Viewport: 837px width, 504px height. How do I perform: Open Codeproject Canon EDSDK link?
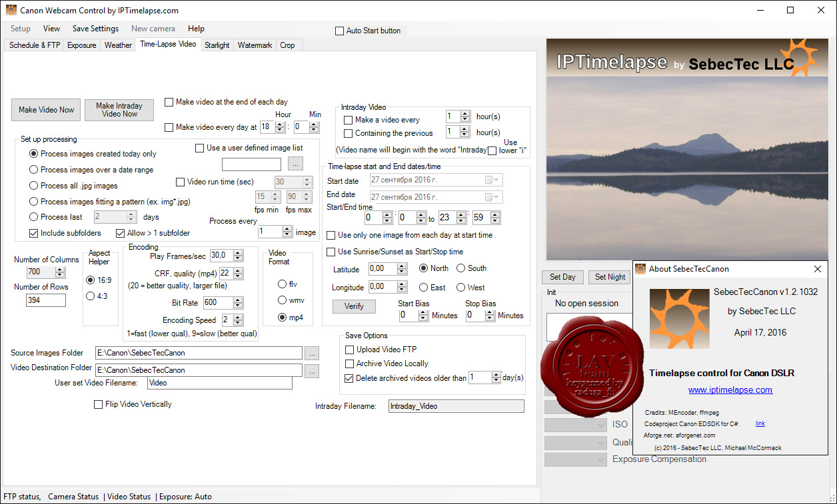coord(760,423)
